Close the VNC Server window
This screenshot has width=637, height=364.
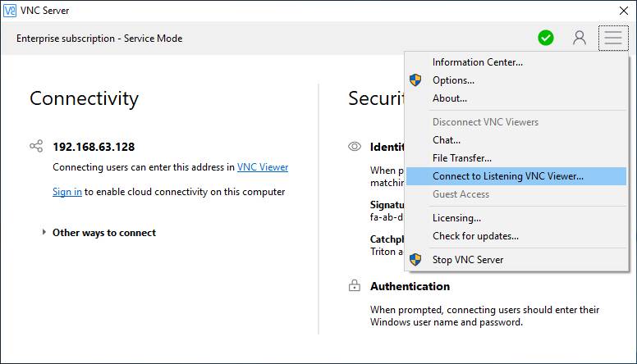(624, 11)
